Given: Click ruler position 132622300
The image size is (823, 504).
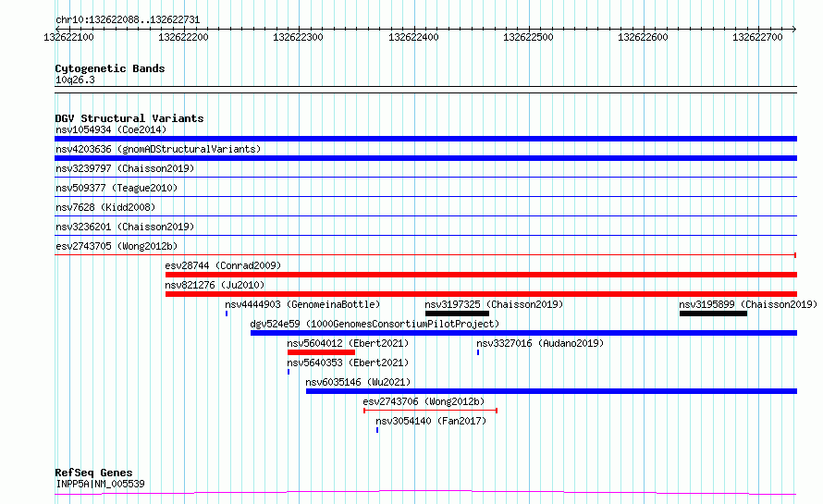Looking at the screenshot, I should click(298, 37).
